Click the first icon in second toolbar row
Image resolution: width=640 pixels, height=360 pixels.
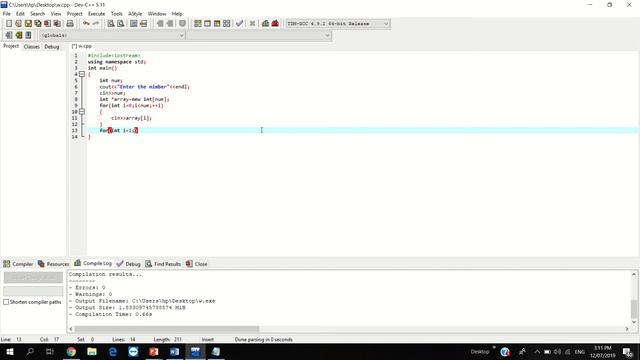[x=9, y=36]
